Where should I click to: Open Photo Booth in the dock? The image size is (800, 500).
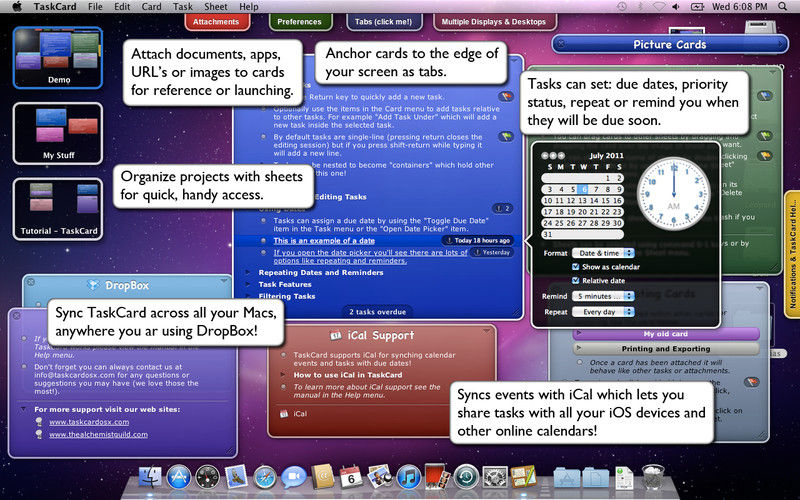437,477
